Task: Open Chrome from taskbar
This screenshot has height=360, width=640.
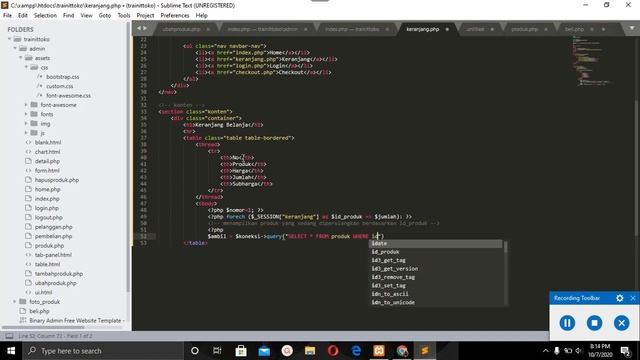Action: (x=402, y=351)
